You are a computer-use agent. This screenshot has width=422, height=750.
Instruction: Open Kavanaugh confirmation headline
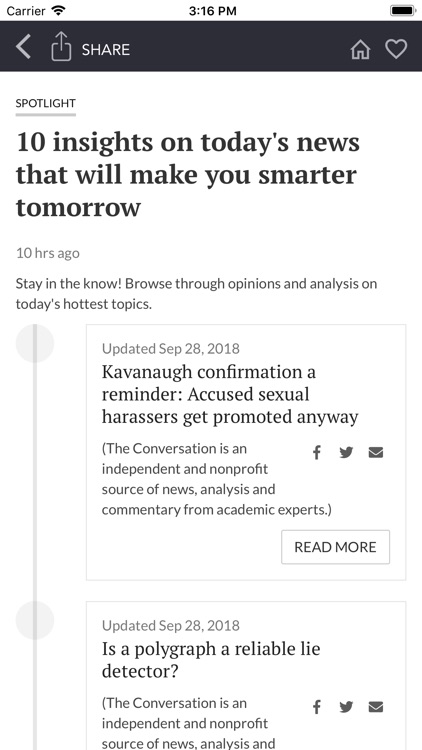[x=230, y=394]
